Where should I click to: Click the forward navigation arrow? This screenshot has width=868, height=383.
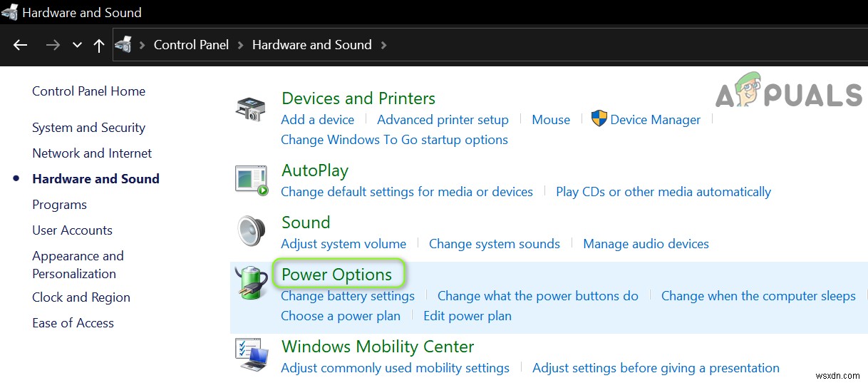click(x=53, y=45)
